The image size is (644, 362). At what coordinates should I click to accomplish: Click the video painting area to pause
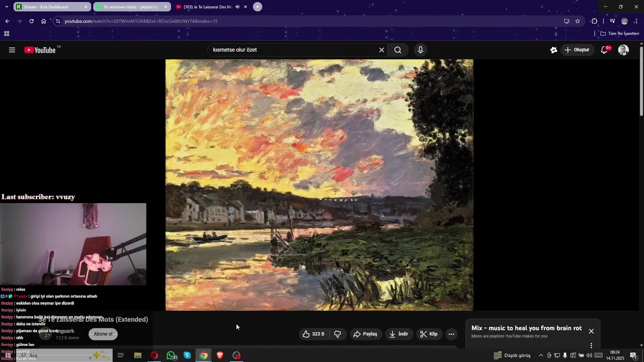[x=319, y=185]
